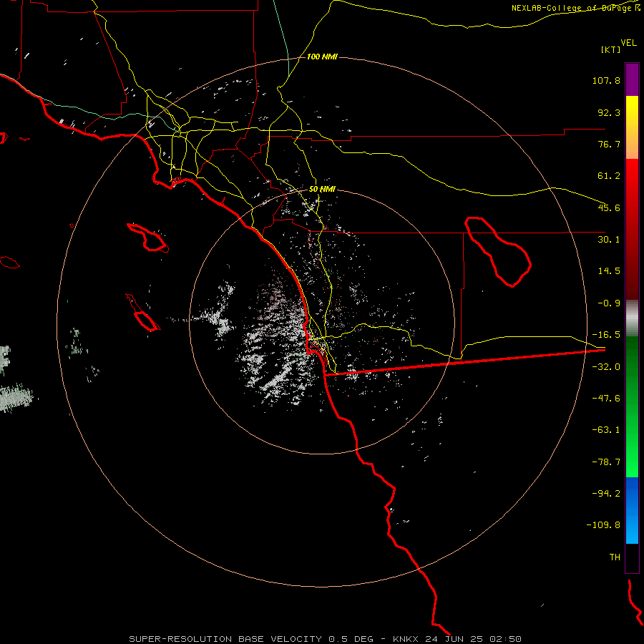The height and width of the screenshot is (644, 644).
Task: Select the -16.5 legend value
Action: [606, 335]
